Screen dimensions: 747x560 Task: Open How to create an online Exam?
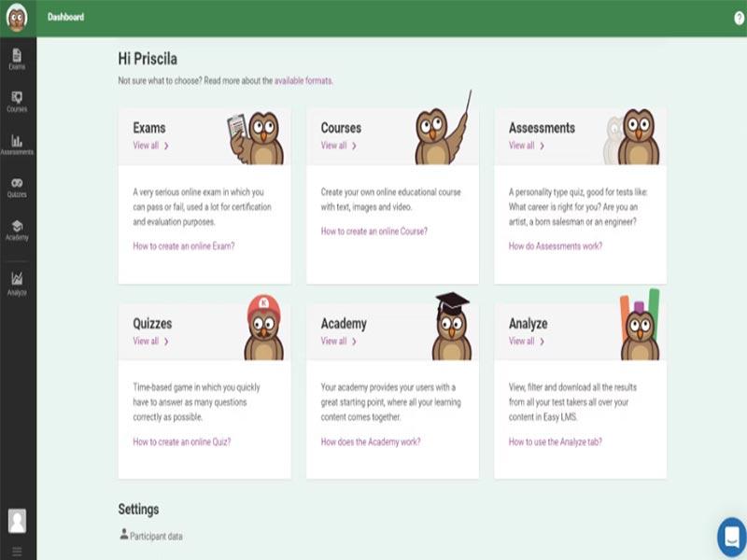pos(184,246)
